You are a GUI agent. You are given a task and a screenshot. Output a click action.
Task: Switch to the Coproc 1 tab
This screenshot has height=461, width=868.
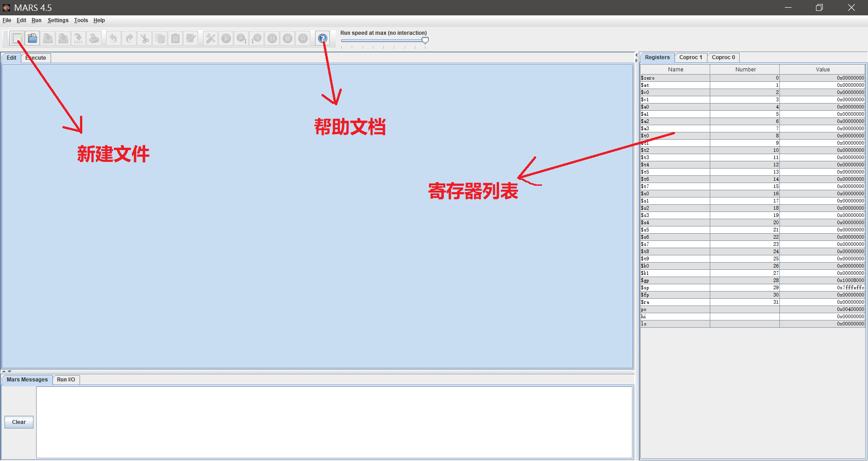click(690, 57)
